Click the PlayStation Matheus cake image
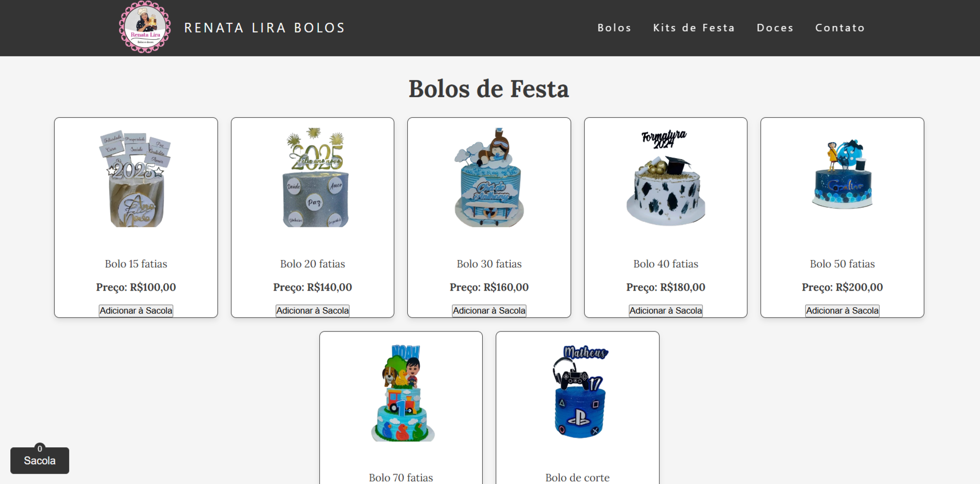 click(x=580, y=391)
